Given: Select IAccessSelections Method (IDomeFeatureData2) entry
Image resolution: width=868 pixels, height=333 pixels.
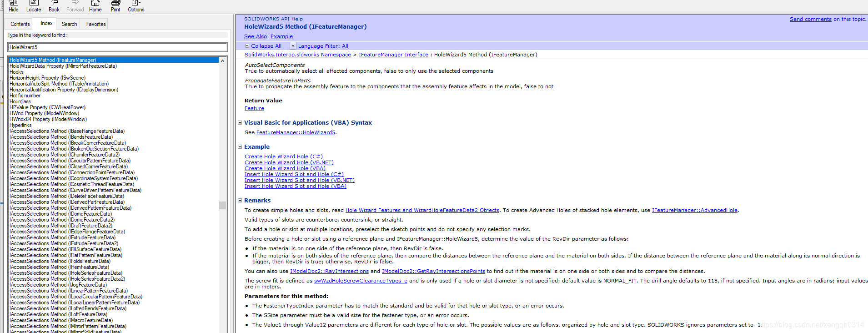Looking at the screenshot, I should click(x=62, y=220).
